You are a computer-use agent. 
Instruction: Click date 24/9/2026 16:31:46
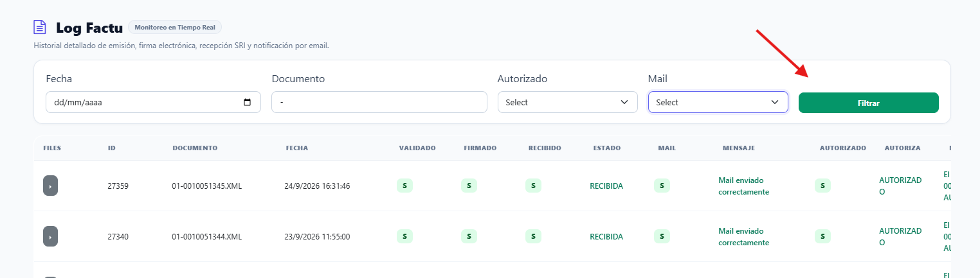(317, 186)
